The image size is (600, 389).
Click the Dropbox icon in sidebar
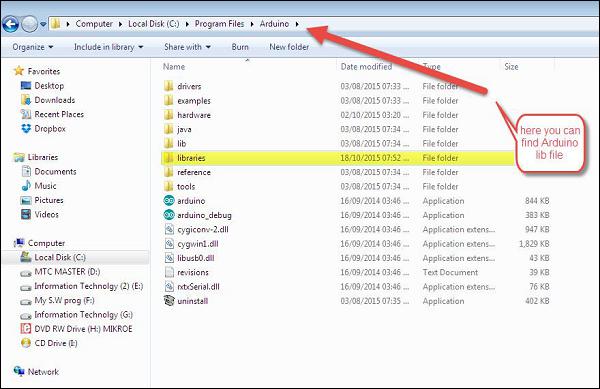(26, 129)
